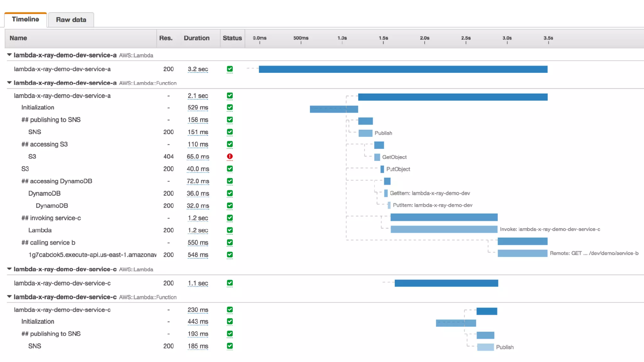Click the red error icon on S3 404 row
The width and height of the screenshot is (644, 362).
230,156
